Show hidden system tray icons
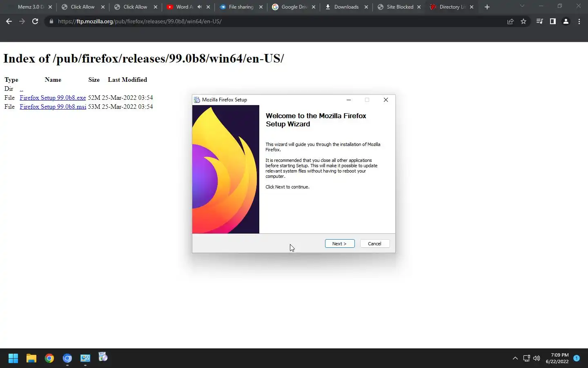This screenshot has width=588, height=368. (x=515, y=358)
